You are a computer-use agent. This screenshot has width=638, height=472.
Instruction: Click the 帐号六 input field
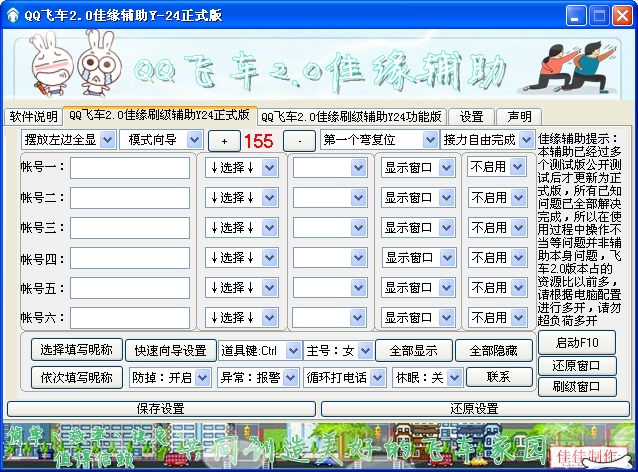pos(130,318)
